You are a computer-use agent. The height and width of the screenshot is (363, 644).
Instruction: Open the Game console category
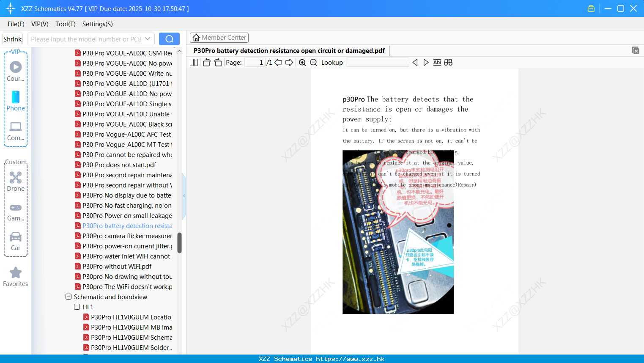(16, 212)
